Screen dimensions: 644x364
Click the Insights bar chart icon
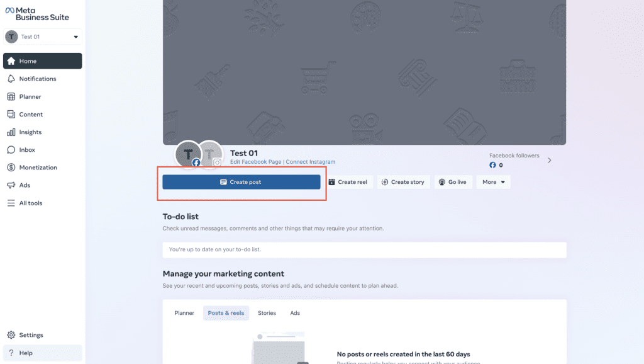pyautogui.click(x=11, y=132)
